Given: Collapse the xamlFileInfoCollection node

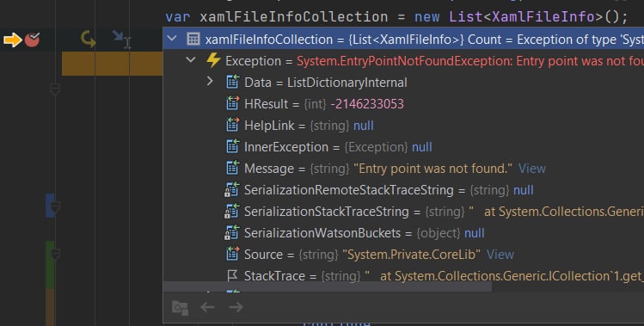Looking at the screenshot, I should (x=172, y=39).
